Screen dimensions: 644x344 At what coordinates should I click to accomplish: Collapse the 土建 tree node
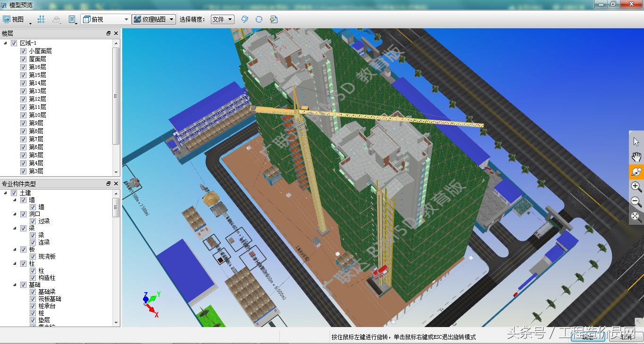click(6, 193)
